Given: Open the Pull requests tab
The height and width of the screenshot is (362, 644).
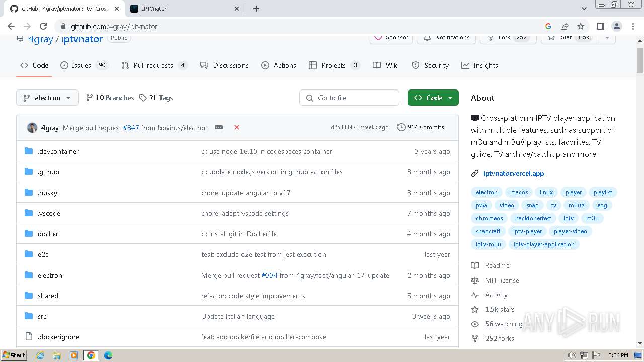Looking at the screenshot, I should [x=154, y=65].
